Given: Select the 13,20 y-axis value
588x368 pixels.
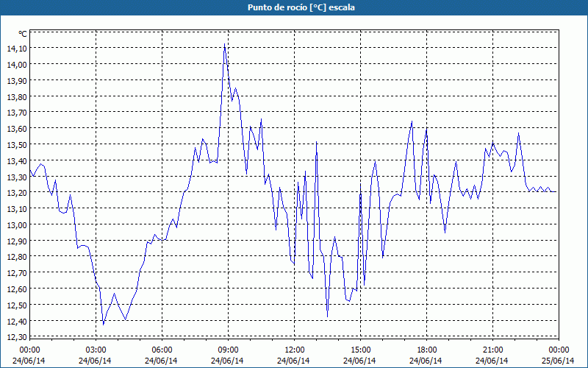Looking at the screenshot, I should coord(17,193).
